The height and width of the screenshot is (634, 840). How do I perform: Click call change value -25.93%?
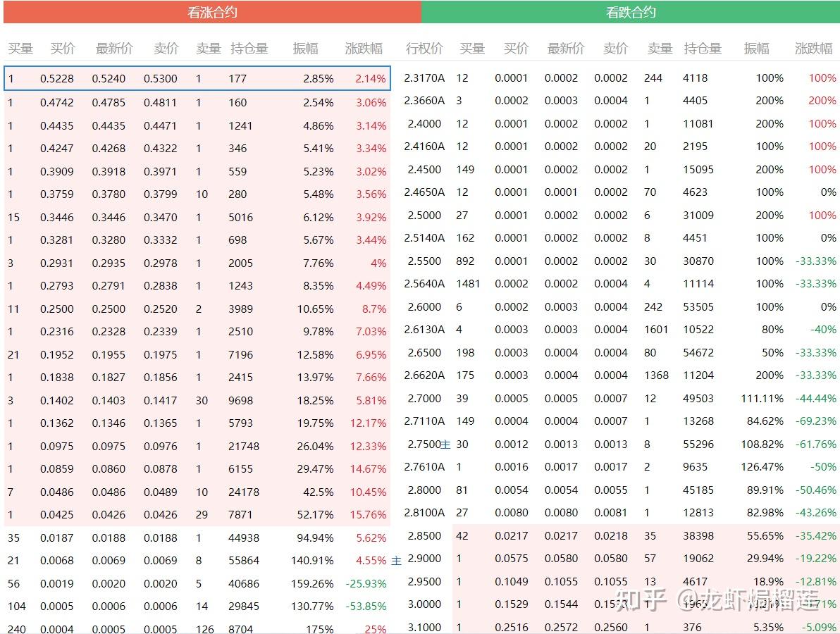366,584
